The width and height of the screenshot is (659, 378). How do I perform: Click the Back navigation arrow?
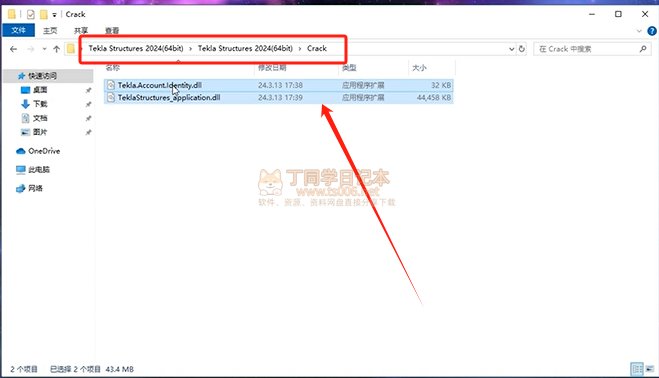click(x=13, y=49)
